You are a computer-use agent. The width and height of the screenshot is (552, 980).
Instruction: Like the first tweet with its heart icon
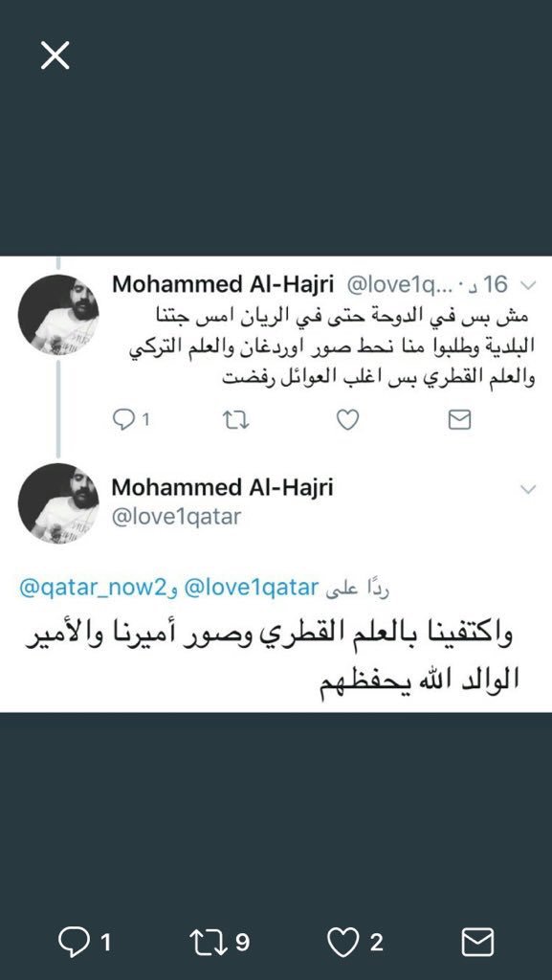tap(348, 420)
